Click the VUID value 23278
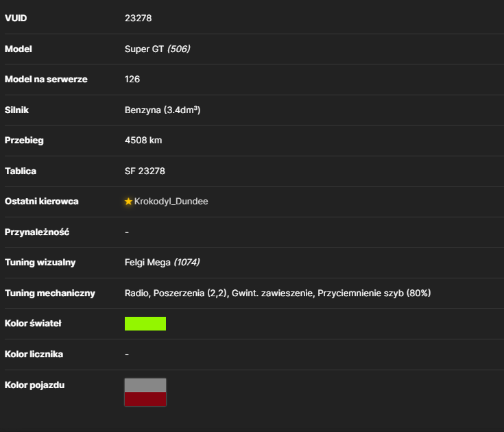 click(139, 19)
